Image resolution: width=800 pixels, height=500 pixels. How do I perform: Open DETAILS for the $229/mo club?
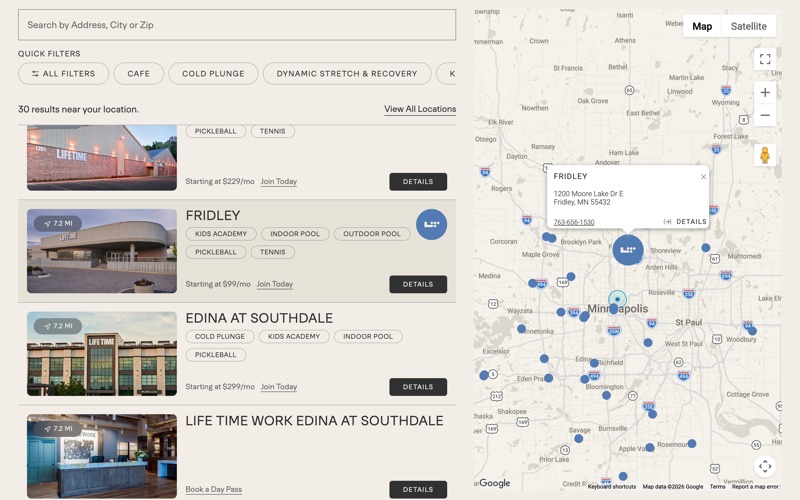coord(418,182)
